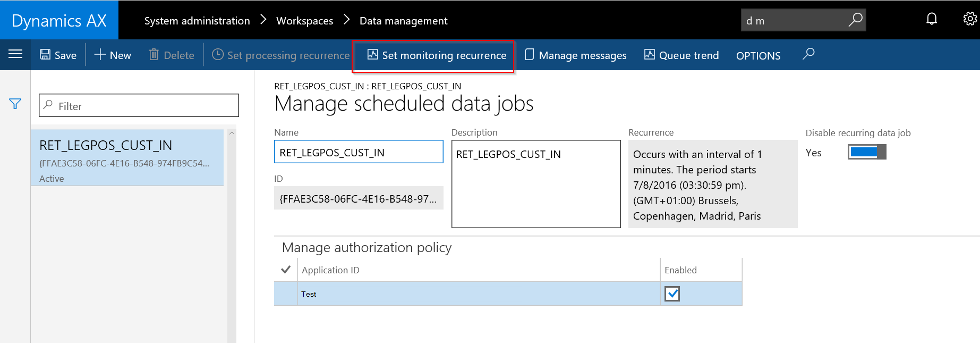Click the list scrollbar up arrow

click(232, 133)
